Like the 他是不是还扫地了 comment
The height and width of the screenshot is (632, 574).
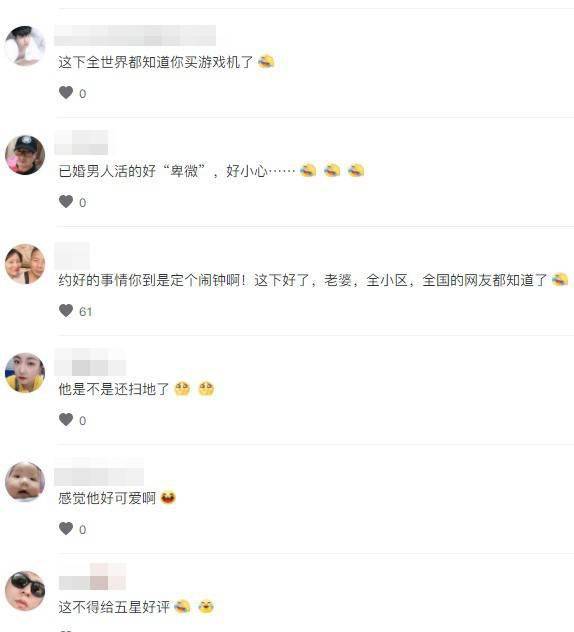pos(66,420)
